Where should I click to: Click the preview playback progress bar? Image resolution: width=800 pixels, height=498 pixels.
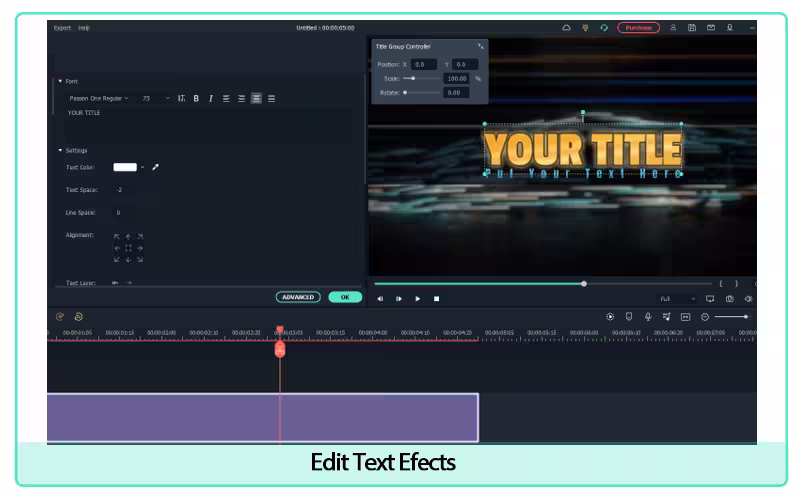[x=543, y=284]
